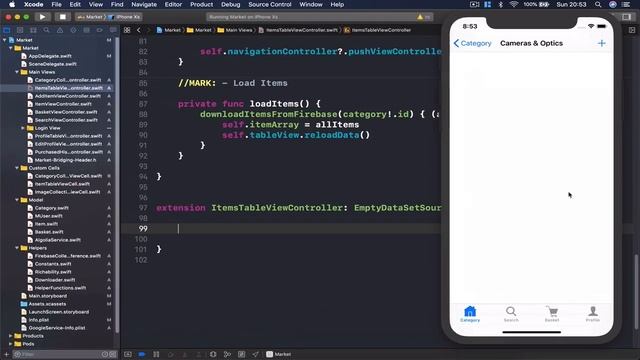
Task: Open SearchViewController.swift file
Action: 66,120
